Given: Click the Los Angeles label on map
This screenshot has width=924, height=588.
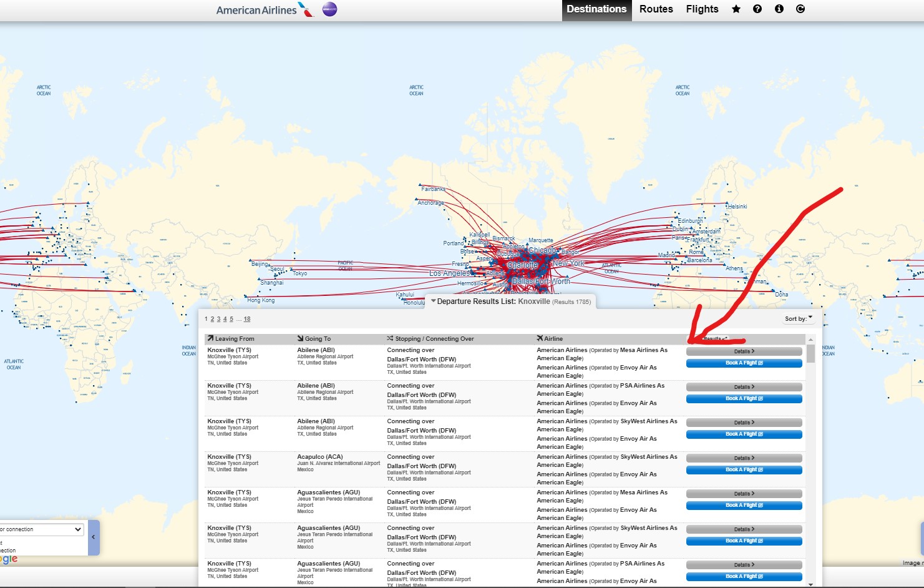Looking at the screenshot, I should (449, 273).
